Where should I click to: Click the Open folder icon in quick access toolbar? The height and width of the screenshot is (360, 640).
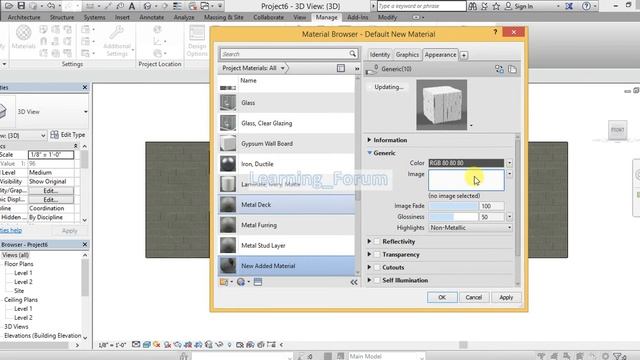pos(9,6)
